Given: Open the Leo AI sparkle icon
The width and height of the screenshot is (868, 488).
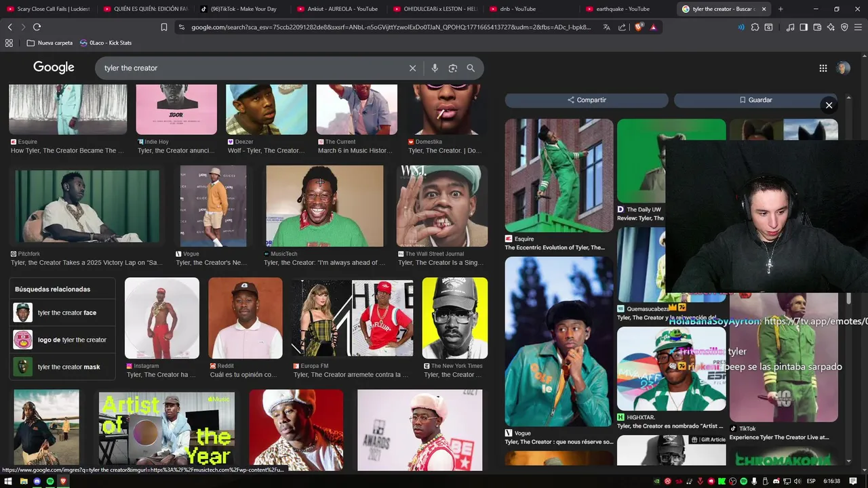Looking at the screenshot, I should pos(831,27).
